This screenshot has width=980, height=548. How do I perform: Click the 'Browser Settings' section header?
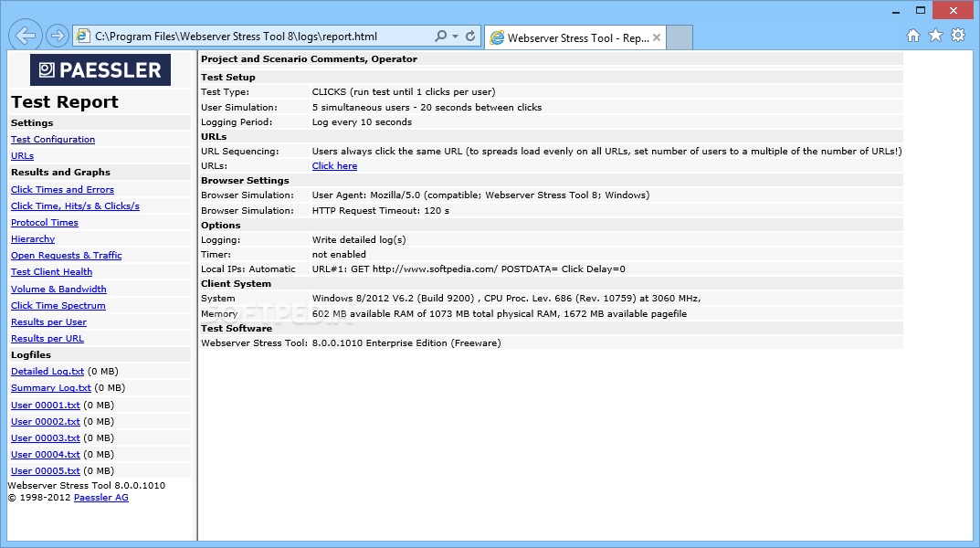245,181
